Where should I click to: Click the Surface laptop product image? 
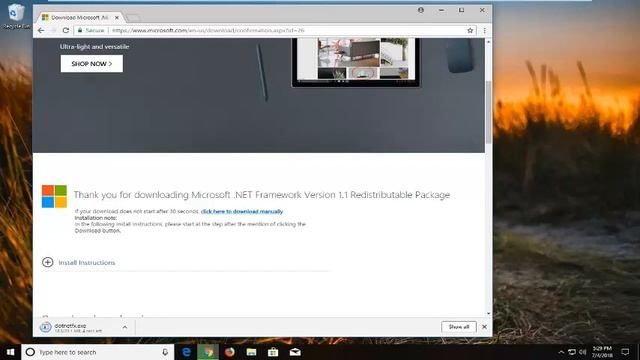coord(356,62)
